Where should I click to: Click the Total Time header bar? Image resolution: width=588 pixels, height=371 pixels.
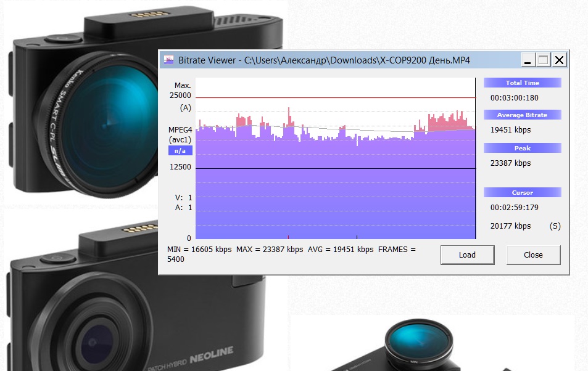pos(522,83)
